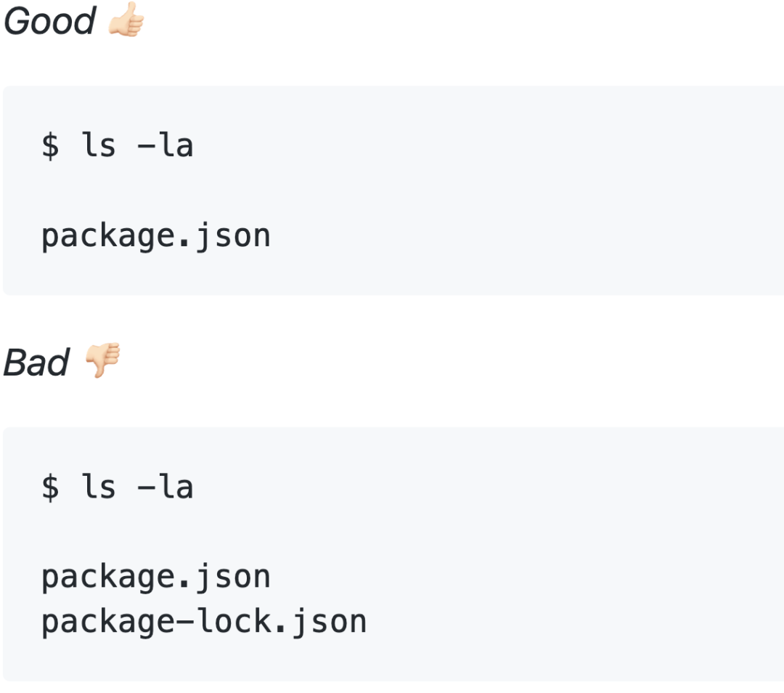Click the dollar prompt in Bad code block
This screenshot has width=784, height=693.
click(51, 487)
